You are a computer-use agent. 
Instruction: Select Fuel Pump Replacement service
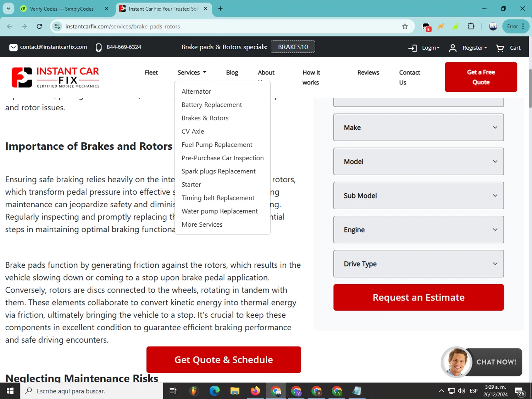coord(217,145)
